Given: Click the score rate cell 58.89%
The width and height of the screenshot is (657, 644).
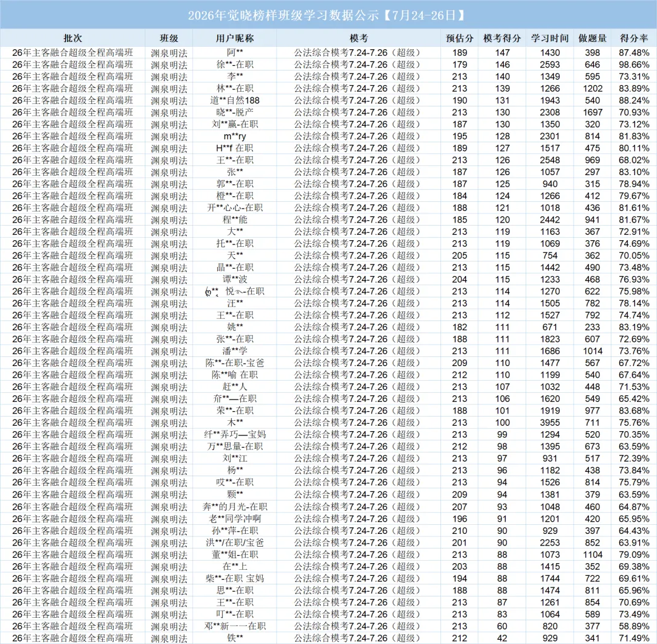Looking at the screenshot, I should (634, 626).
